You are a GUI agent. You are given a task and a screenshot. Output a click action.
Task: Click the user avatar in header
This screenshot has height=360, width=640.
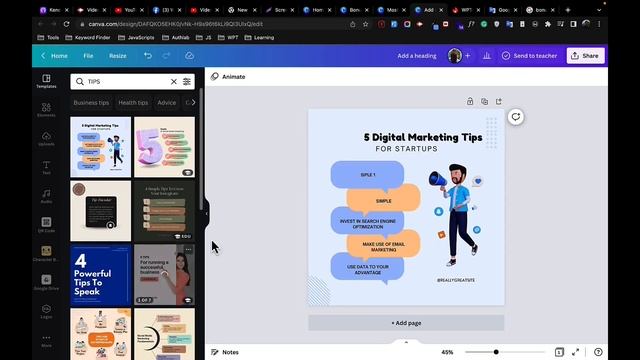click(x=455, y=56)
